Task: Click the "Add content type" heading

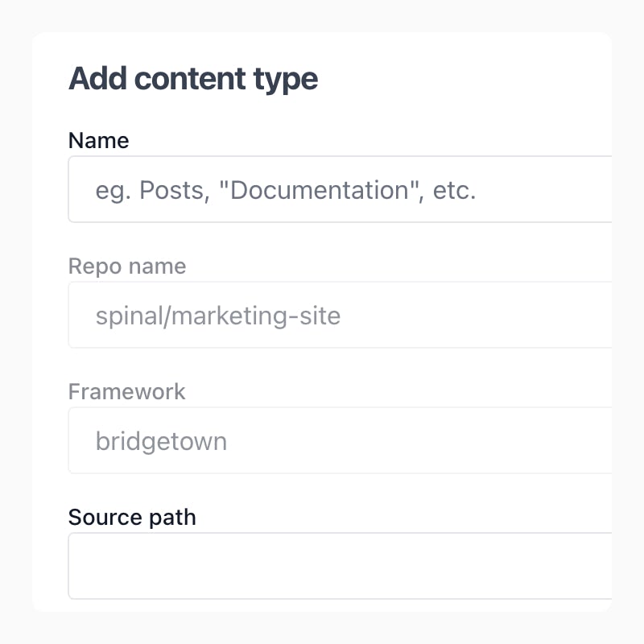Action: click(193, 79)
